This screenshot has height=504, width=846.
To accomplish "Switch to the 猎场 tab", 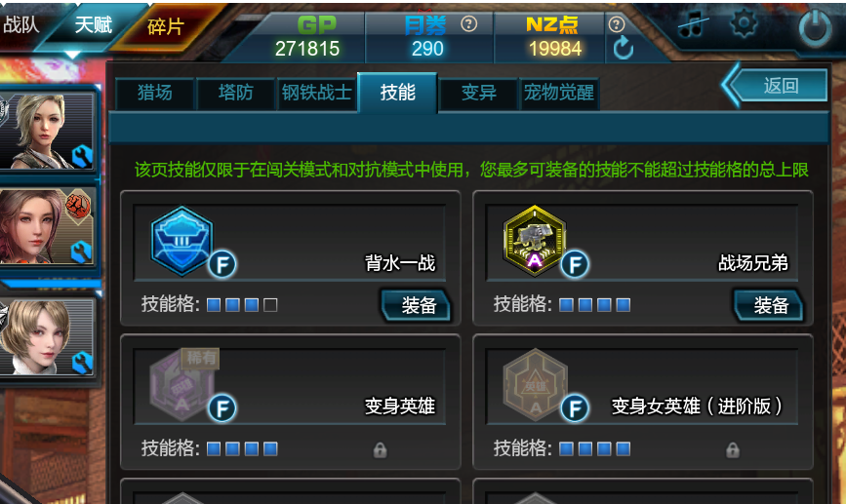I will 155,93.
